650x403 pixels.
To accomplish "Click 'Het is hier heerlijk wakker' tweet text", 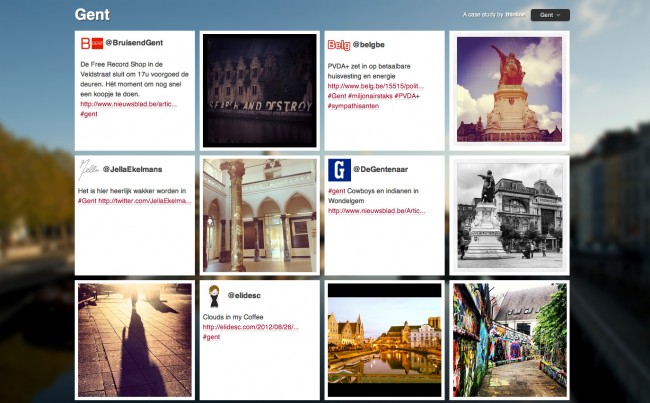I will click(x=132, y=191).
